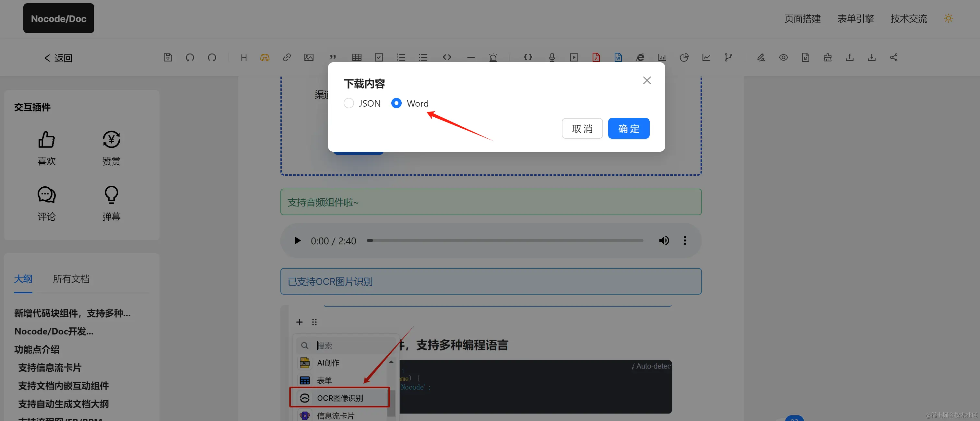Screen dimensions: 980x421
Task: Click the red PDF file icon
Action: tap(596, 57)
